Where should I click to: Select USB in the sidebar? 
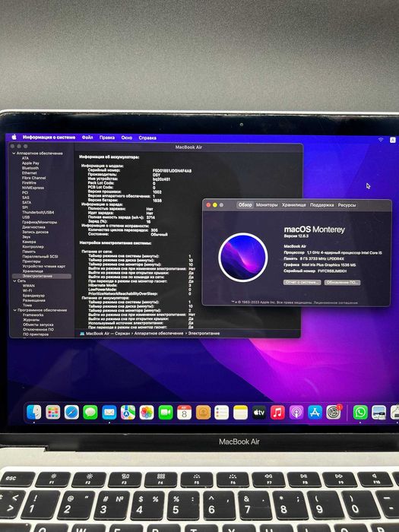pyautogui.click(x=26, y=217)
